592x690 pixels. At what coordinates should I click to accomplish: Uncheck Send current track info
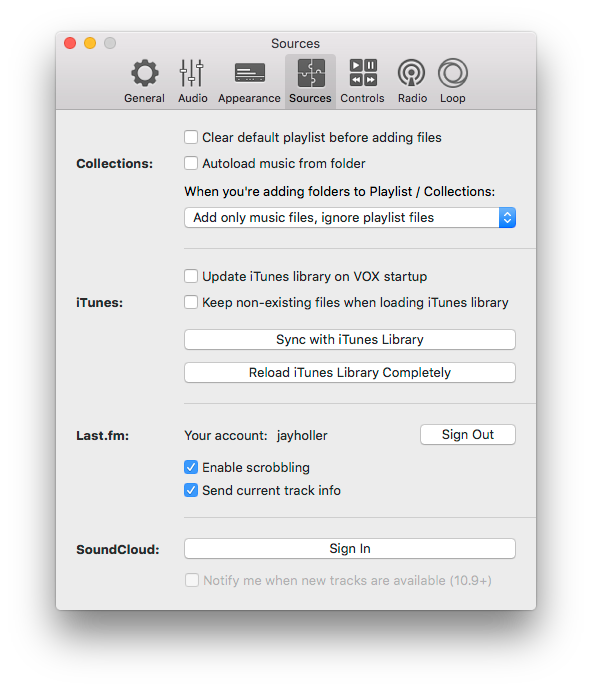point(191,490)
